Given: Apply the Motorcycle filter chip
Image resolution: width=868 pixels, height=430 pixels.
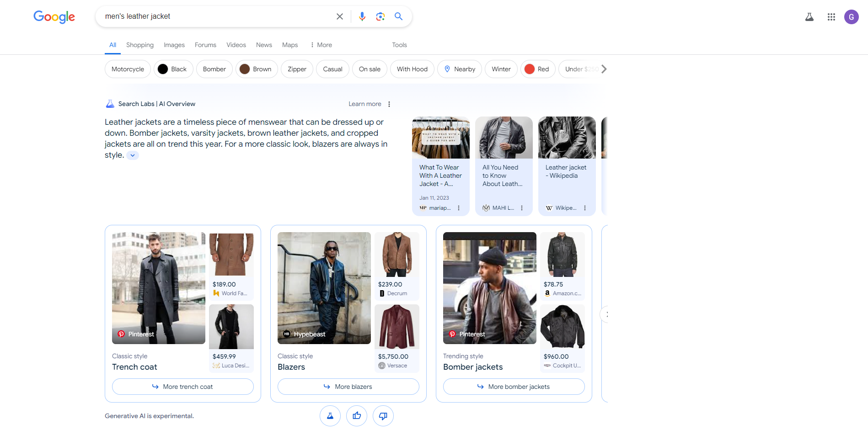Looking at the screenshot, I should (128, 69).
